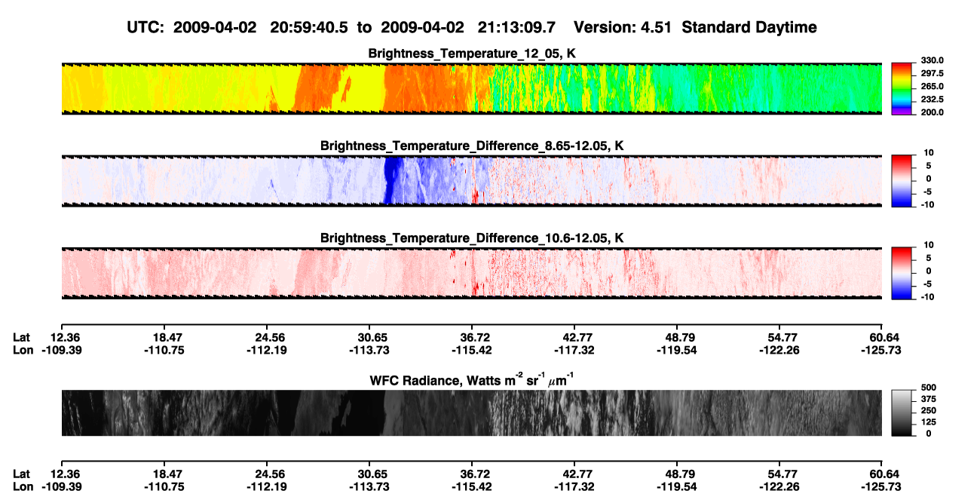Click longitude '-122.26' on the bottom axis
Image resolution: width=980 pixels, height=503 pixels.
780,486
